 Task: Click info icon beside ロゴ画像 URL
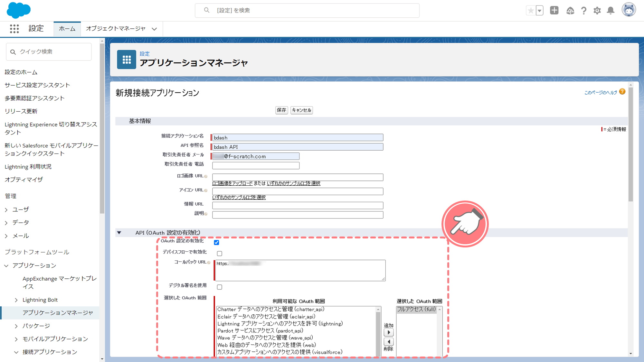pyautogui.click(x=206, y=176)
